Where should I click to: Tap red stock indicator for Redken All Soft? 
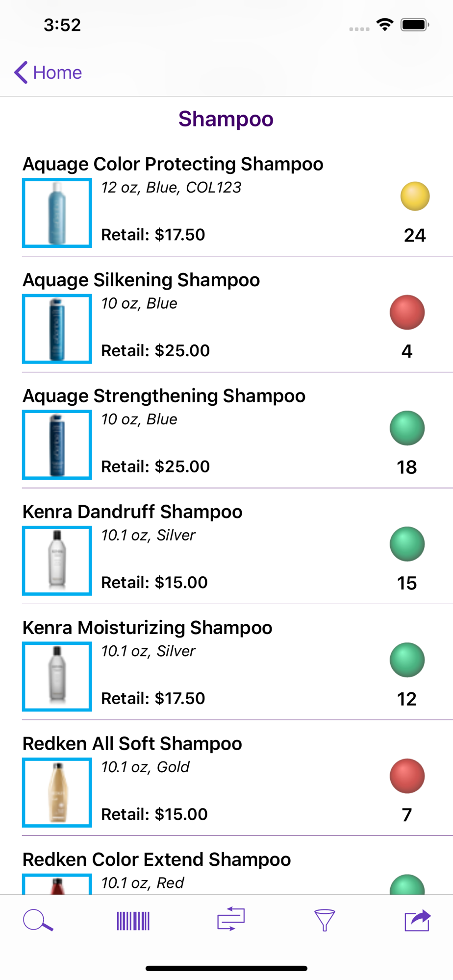tap(407, 776)
